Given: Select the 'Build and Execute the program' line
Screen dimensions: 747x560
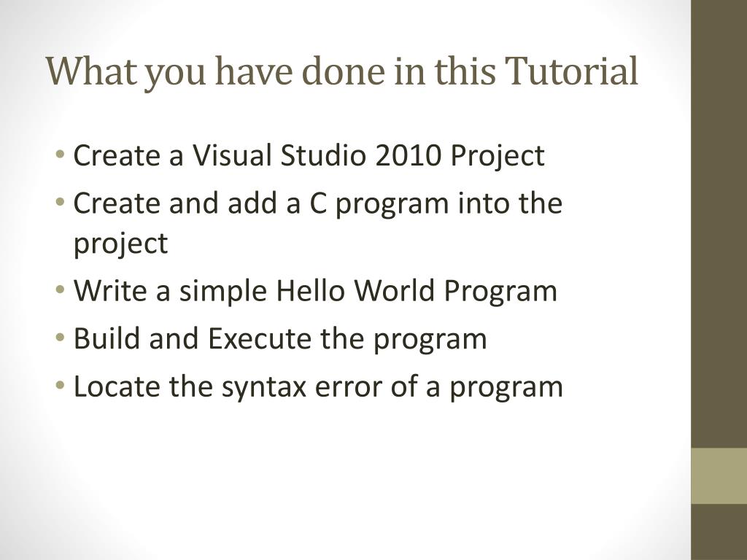Looking at the screenshot, I should pos(280,339).
